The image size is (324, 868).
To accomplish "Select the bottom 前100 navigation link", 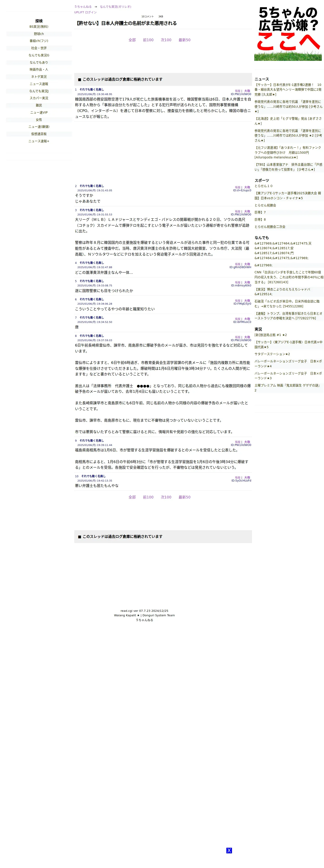I will point(148,497).
